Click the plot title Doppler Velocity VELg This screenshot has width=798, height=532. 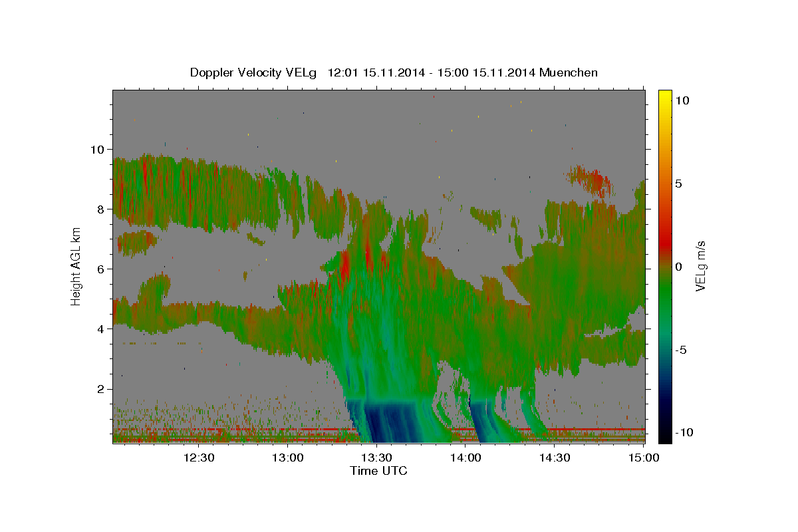tap(254, 72)
